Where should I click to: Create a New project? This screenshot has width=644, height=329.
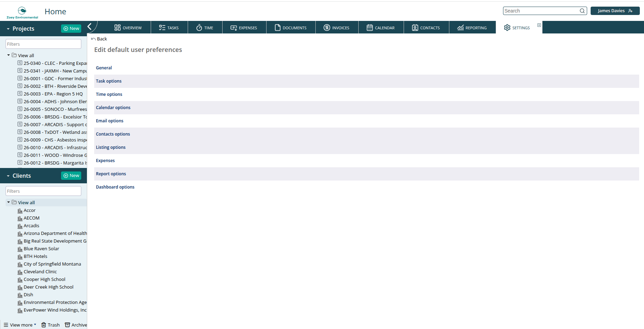71,29
